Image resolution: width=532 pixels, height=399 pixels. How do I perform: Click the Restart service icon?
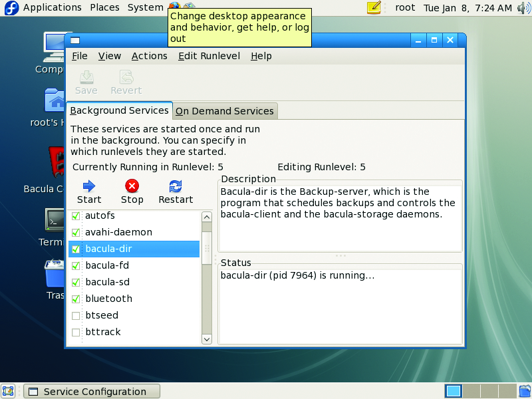(x=176, y=186)
